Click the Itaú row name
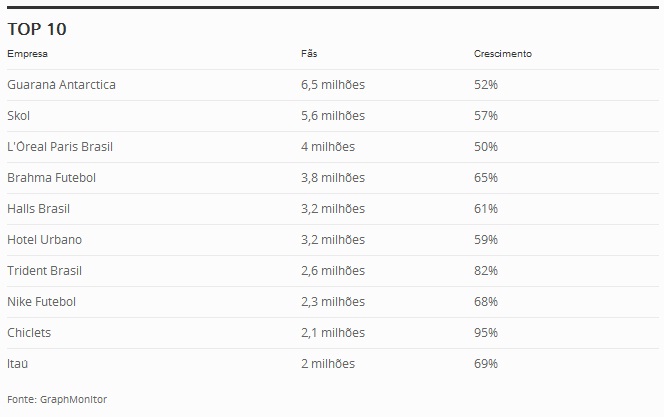 click(18, 364)
